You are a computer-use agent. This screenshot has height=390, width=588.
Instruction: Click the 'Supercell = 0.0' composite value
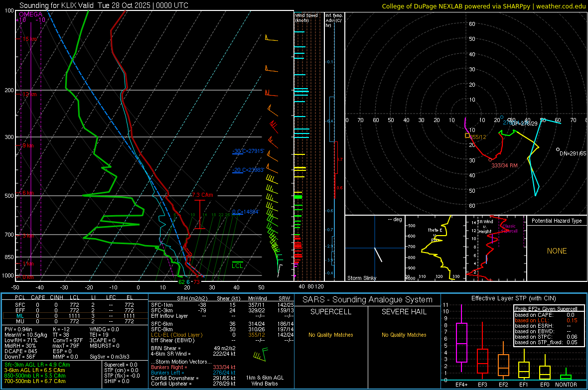tap(121, 365)
